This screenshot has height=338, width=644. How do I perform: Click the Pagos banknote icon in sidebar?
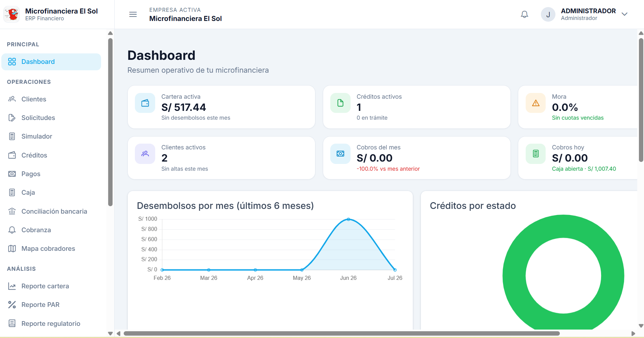[12, 174]
